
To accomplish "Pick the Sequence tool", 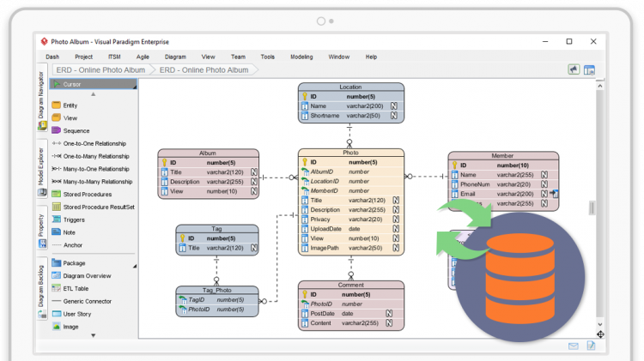I will click(x=76, y=130).
